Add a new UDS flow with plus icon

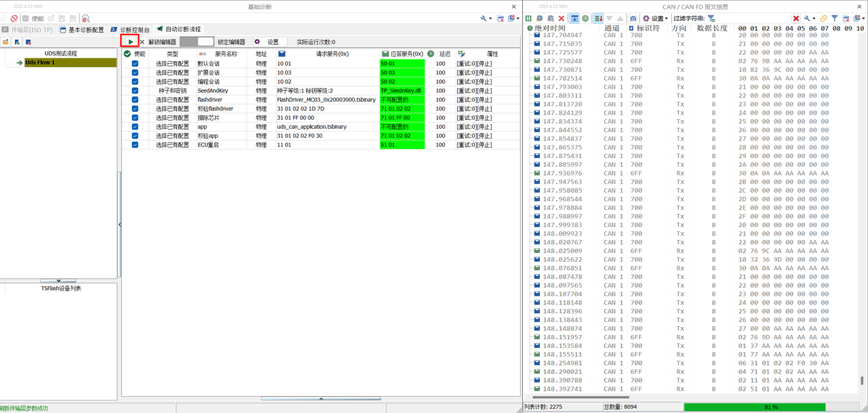pyautogui.click(x=17, y=42)
